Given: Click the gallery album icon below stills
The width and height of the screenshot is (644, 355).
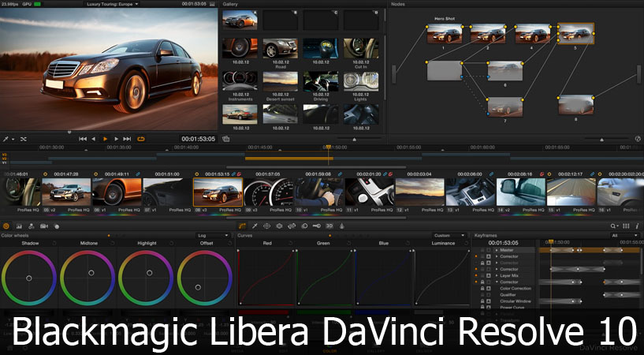Looking at the screenshot, I should [x=225, y=139].
